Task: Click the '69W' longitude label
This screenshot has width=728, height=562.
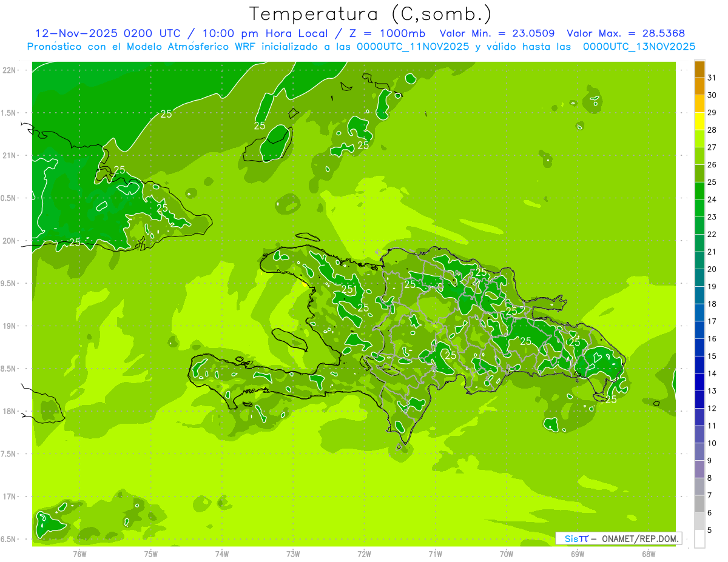Action: click(577, 554)
